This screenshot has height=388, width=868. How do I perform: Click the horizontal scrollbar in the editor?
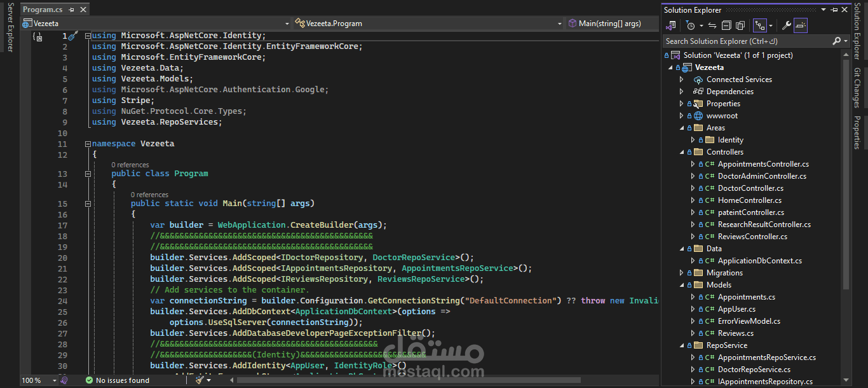(x=409, y=380)
